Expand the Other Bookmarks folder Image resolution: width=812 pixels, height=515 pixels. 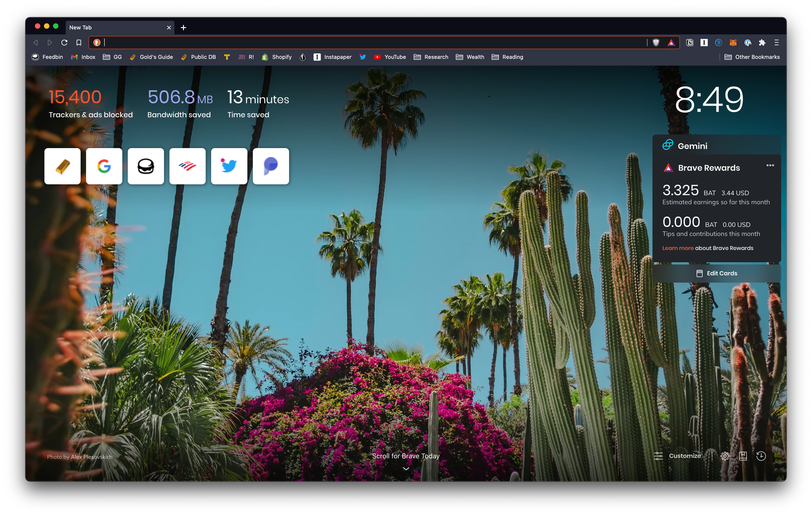coord(752,57)
